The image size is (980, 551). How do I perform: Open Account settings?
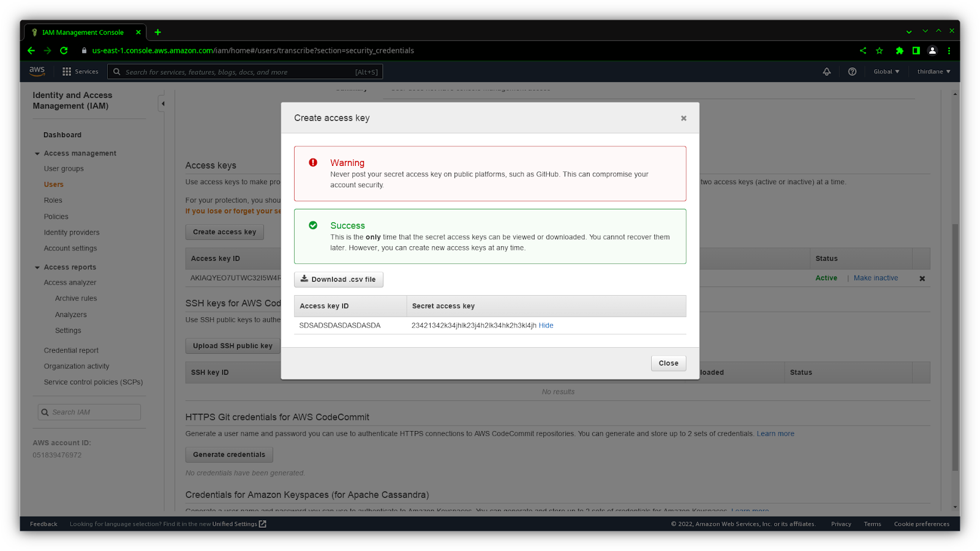click(70, 249)
